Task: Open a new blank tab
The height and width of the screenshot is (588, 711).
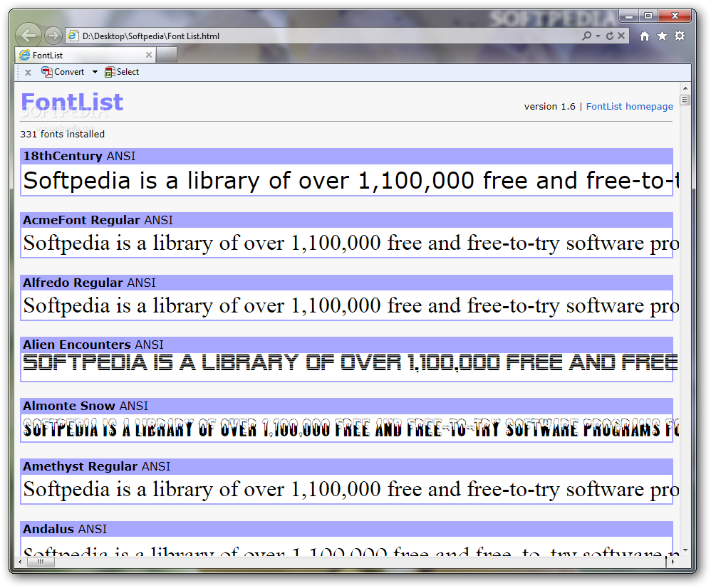Action: point(167,55)
